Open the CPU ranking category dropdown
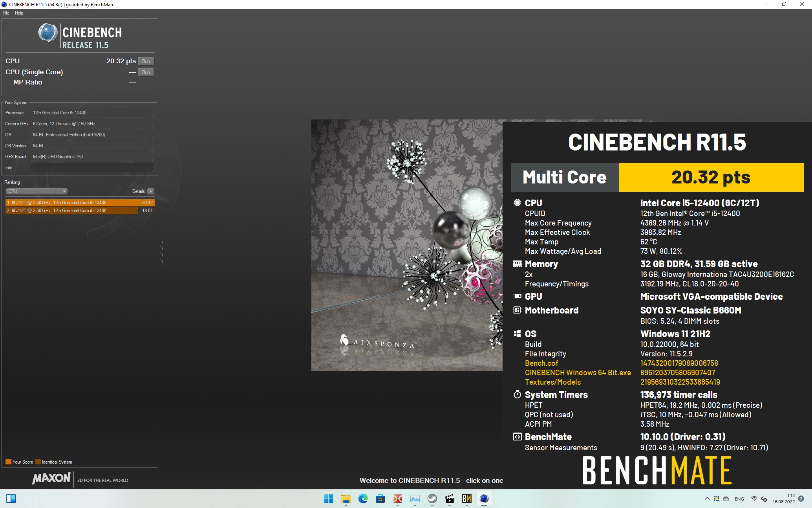The image size is (812, 508). (x=37, y=191)
